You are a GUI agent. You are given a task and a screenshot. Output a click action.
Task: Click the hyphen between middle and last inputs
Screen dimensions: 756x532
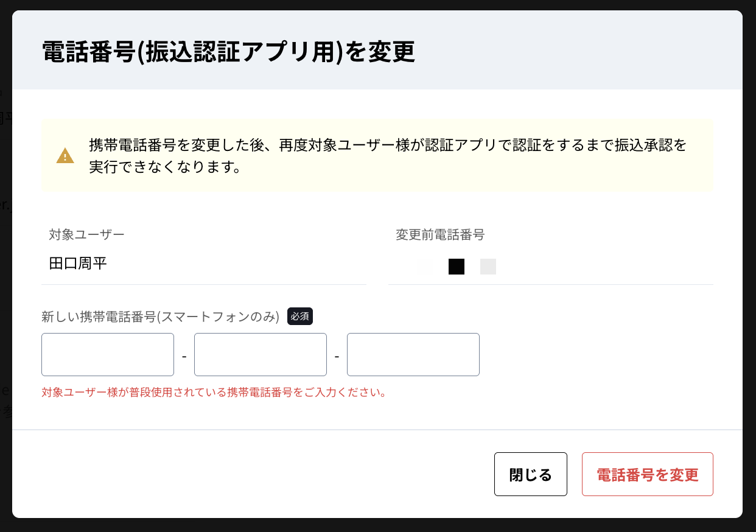pyautogui.click(x=337, y=355)
